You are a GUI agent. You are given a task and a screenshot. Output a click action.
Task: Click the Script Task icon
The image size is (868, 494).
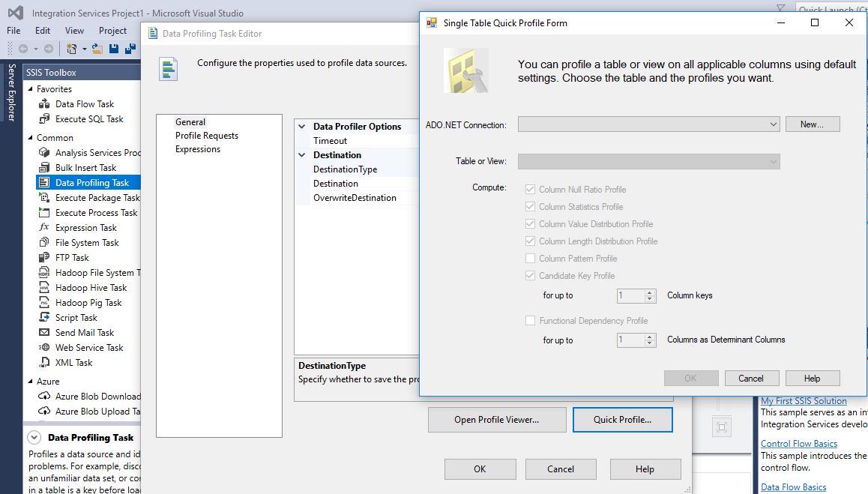point(44,317)
